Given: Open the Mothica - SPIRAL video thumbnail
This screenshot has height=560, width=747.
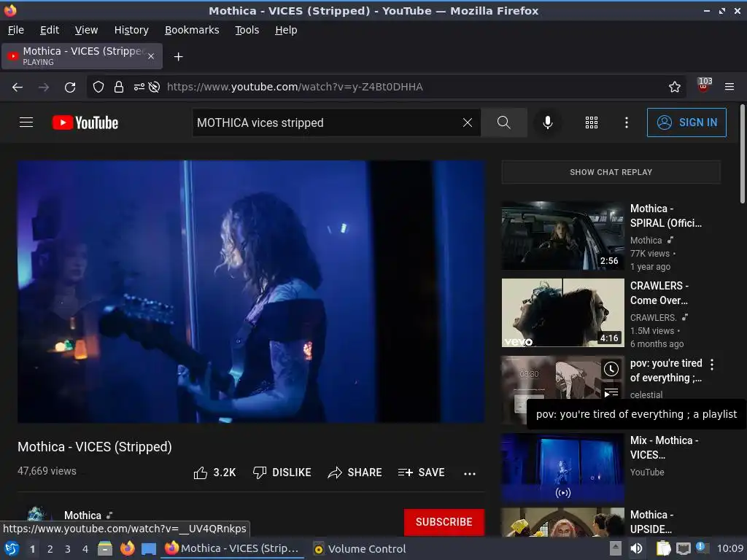Looking at the screenshot, I should [x=562, y=236].
